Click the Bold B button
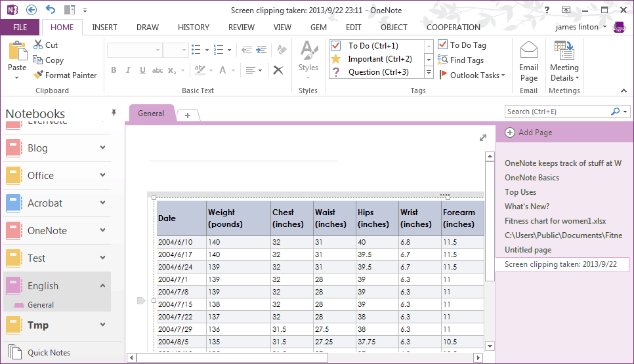 114,70
